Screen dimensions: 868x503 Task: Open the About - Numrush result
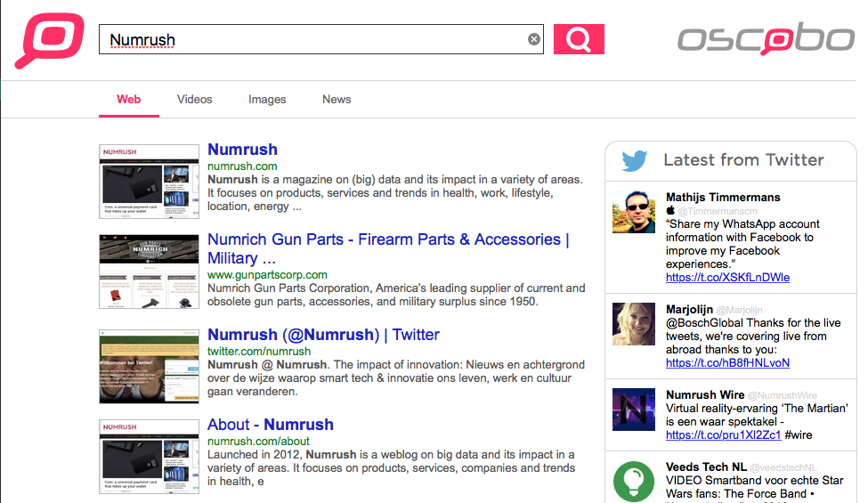271,425
